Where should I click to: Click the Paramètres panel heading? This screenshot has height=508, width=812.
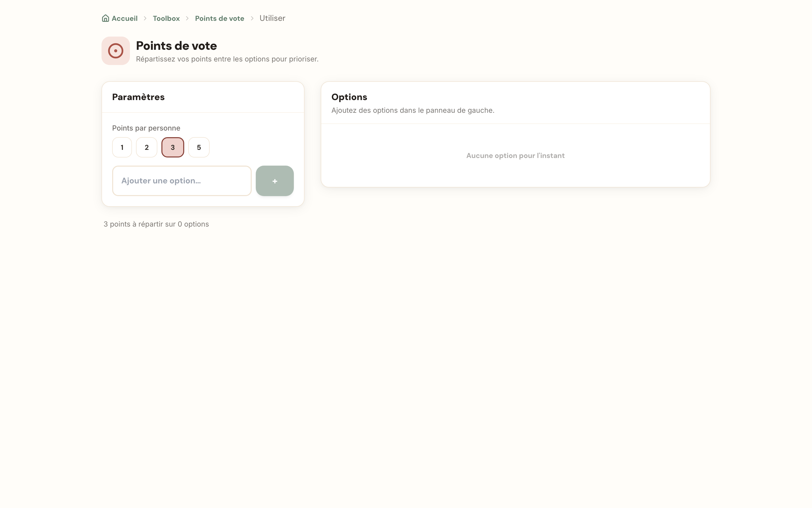pyautogui.click(x=138, y=97)
